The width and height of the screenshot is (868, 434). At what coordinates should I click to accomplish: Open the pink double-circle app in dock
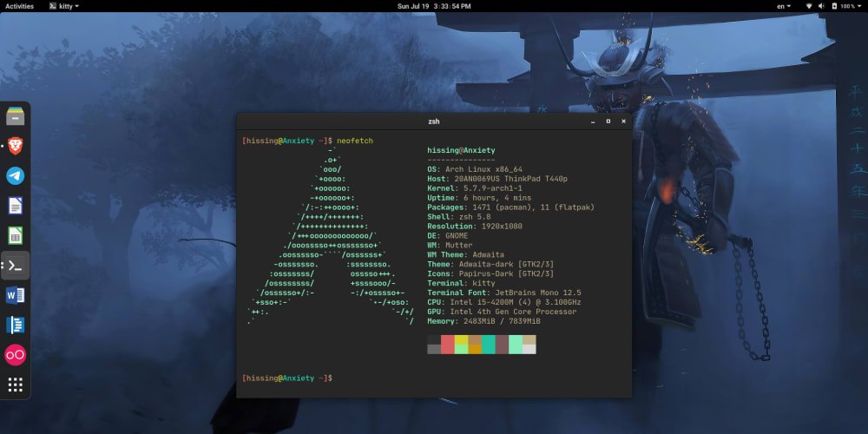tap(16, 355)
